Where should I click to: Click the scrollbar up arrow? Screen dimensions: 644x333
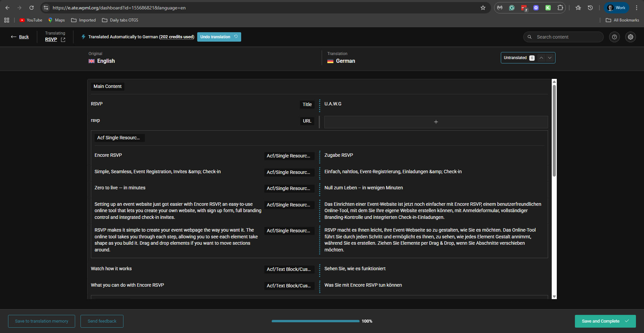click(x=554, y=81)
